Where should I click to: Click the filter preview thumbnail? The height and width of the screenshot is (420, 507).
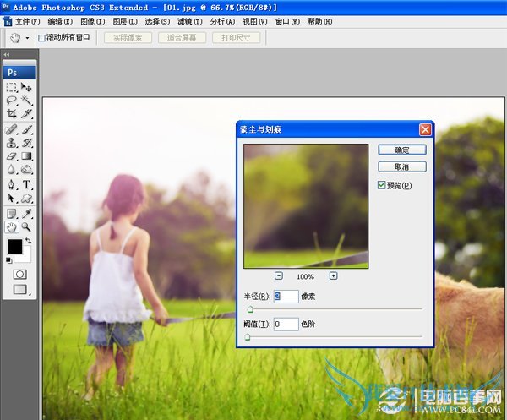click(306, 206)
